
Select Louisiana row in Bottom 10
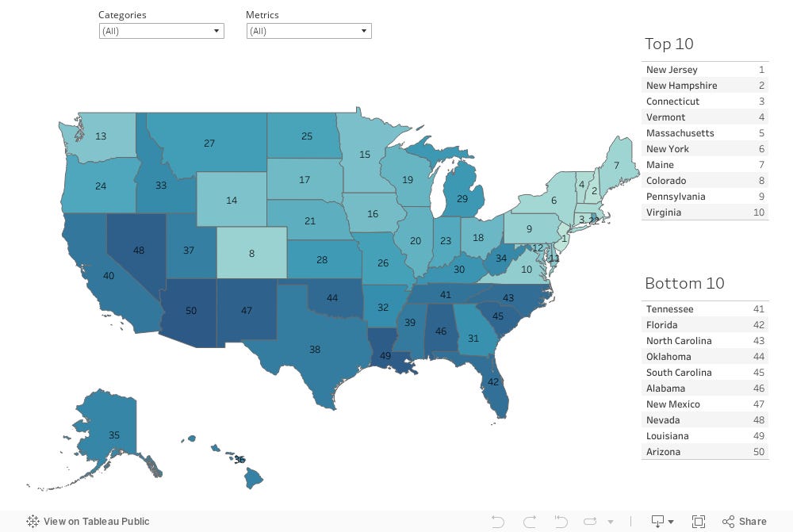pos(705,436)
